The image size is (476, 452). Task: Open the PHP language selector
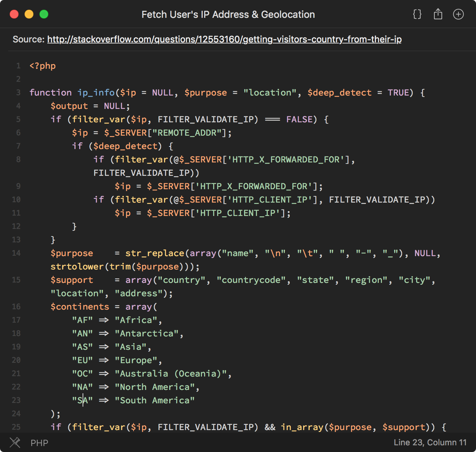point(39,443)
